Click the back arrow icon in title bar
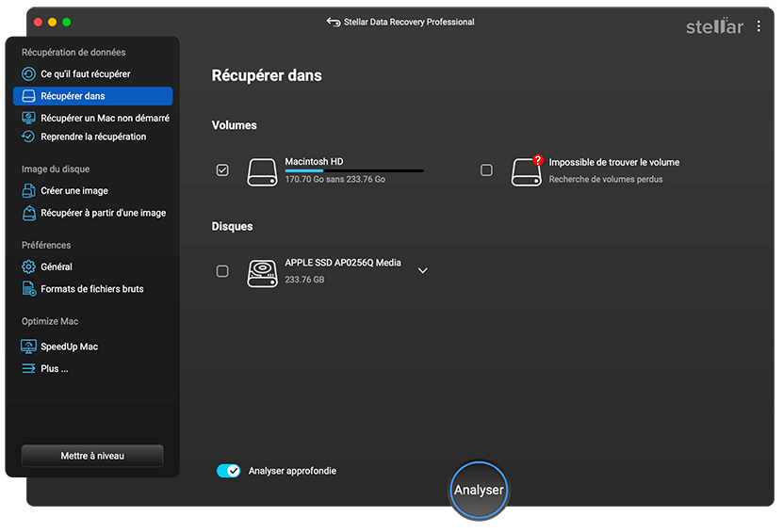The height and width of the screenshot is (532, 783). click(333, 22)
